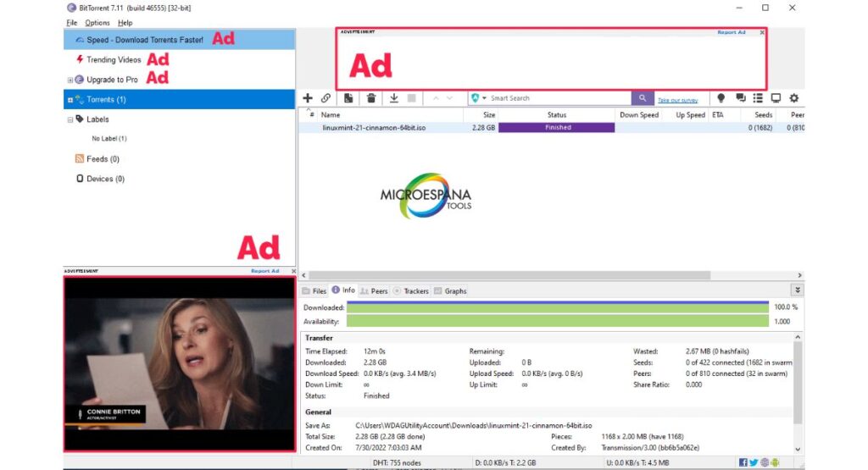
Task: Click the Start download arrow icon
Action: (x=394, y=98)
